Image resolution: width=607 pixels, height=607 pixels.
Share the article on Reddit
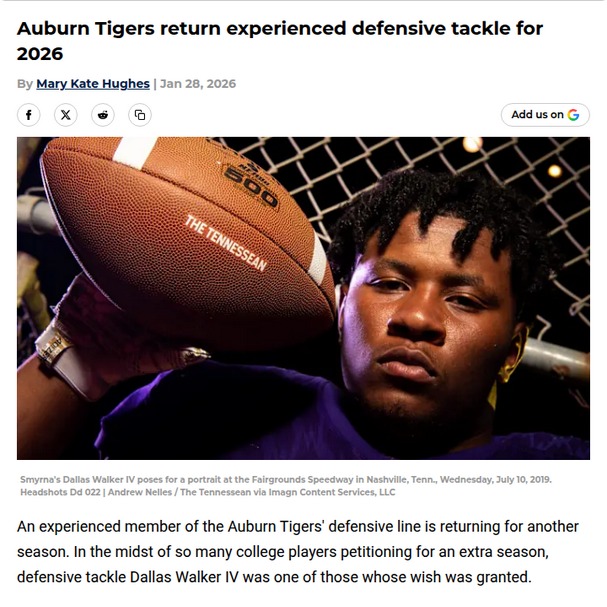tap(103, 115)
